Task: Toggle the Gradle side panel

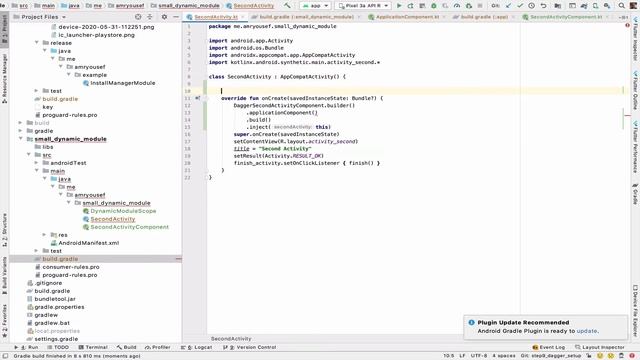Action: 635,194
